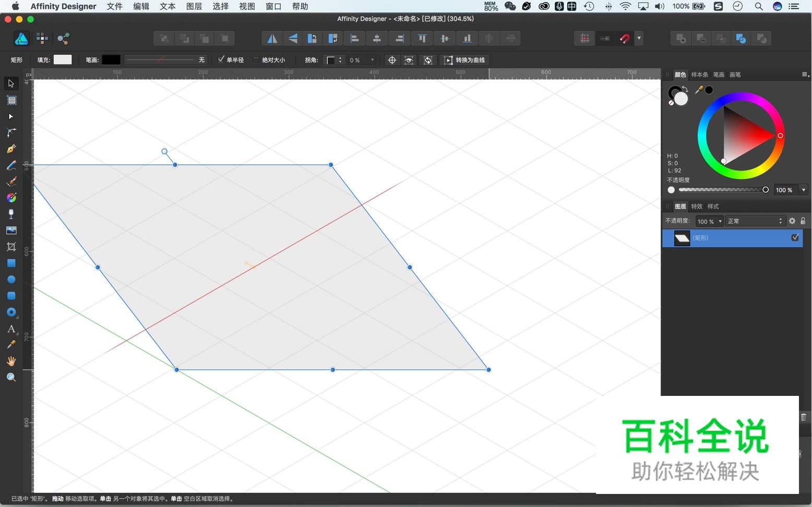Select the (矩形) layer thumbnail
812x507 pixels.
click(x=682, y=238)
